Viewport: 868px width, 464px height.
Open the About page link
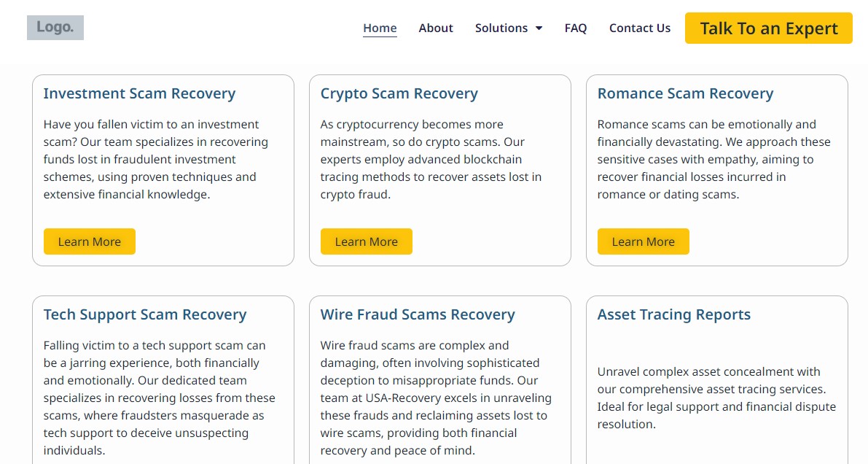point(436,28)
